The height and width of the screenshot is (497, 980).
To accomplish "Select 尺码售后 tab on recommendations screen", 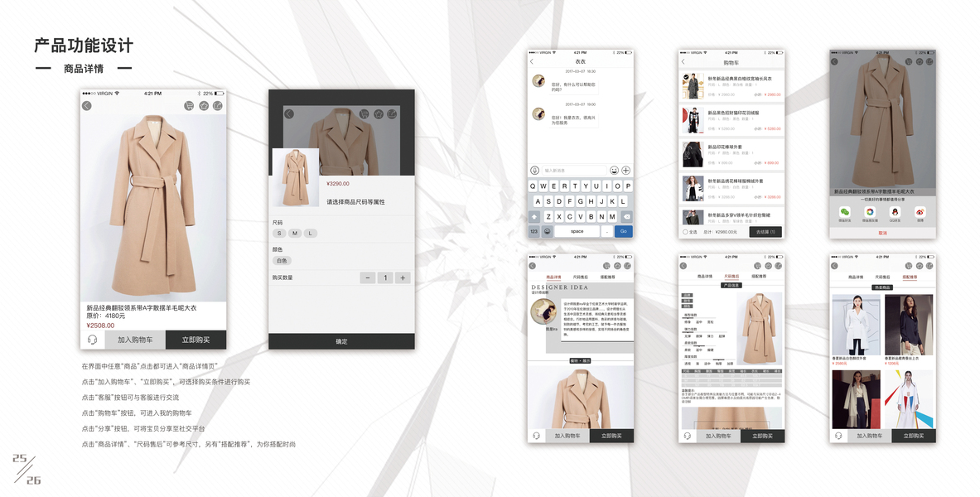I will (x=883, y=277).
